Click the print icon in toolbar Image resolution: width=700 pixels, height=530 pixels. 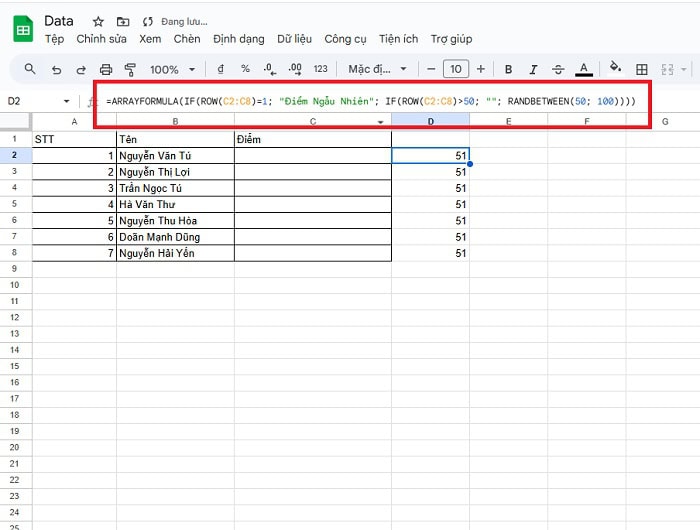point(106,69)
